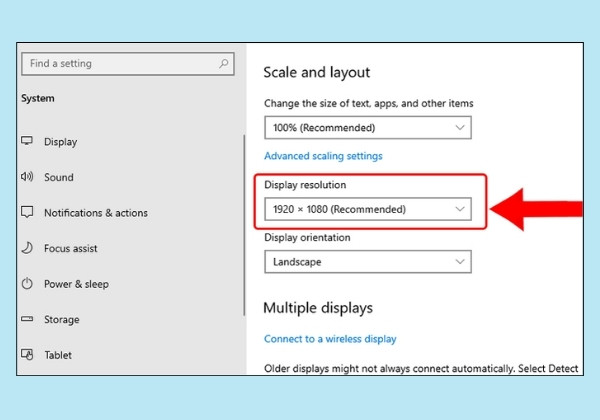Click the Tablet icon in sidebar
The image size is (600, 420).
(27, 355)
